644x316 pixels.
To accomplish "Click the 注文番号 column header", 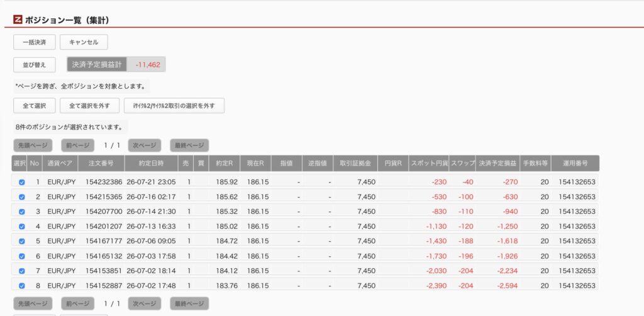I will click(x=101, y=163).
